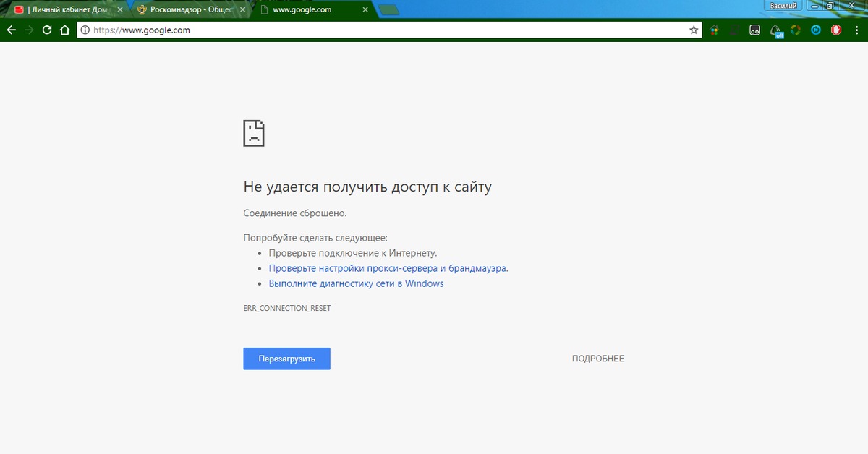Close the www.google.com tab
Viewport: 868px width, 454px height.
[x=365, y=10]
